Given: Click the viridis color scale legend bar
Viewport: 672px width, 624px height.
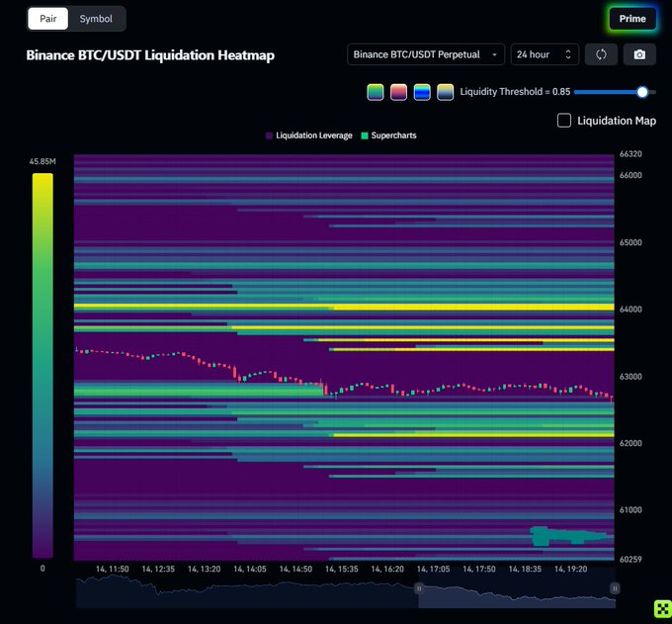Looking at the screenshot, I should 42,365.
